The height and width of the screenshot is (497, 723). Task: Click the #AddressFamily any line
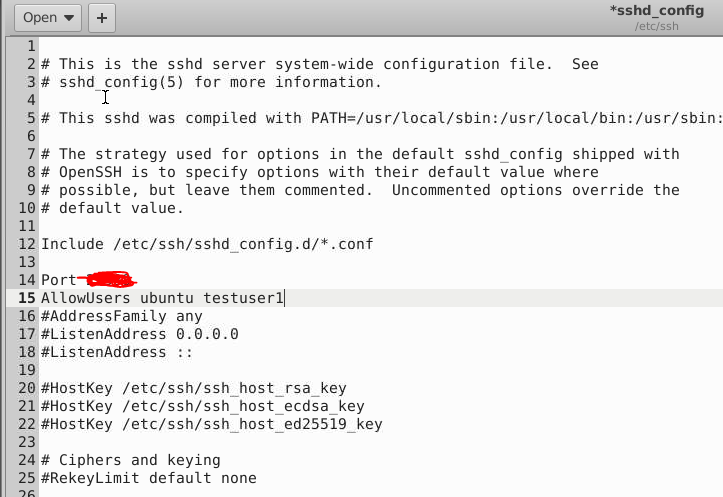click(x=121, y=316)
